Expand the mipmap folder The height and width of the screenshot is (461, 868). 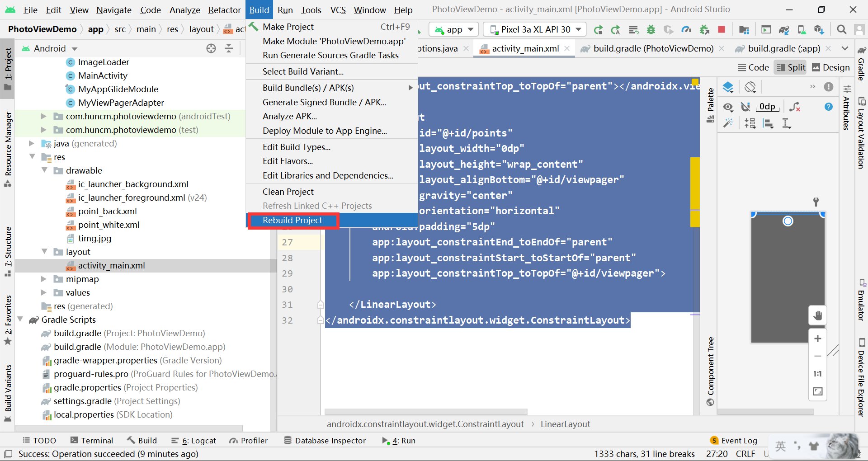[x=44, y=279]
